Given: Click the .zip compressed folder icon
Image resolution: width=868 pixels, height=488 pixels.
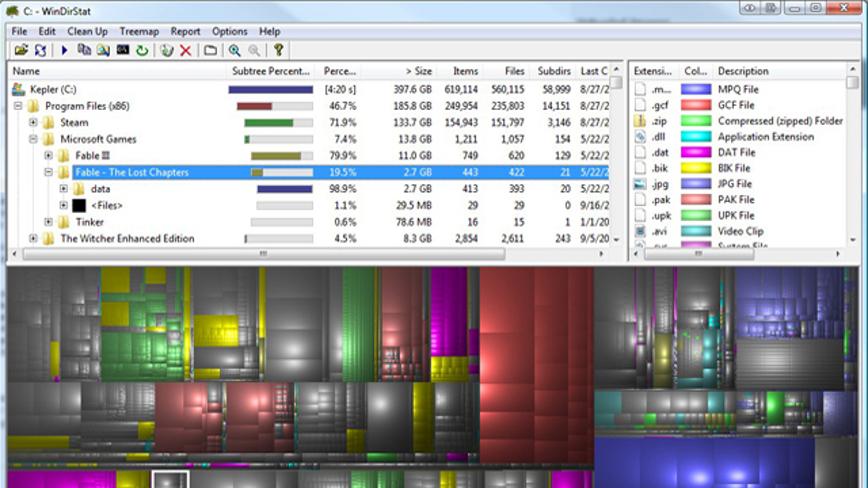Looking at the screenshot, I should coord(640,120).
